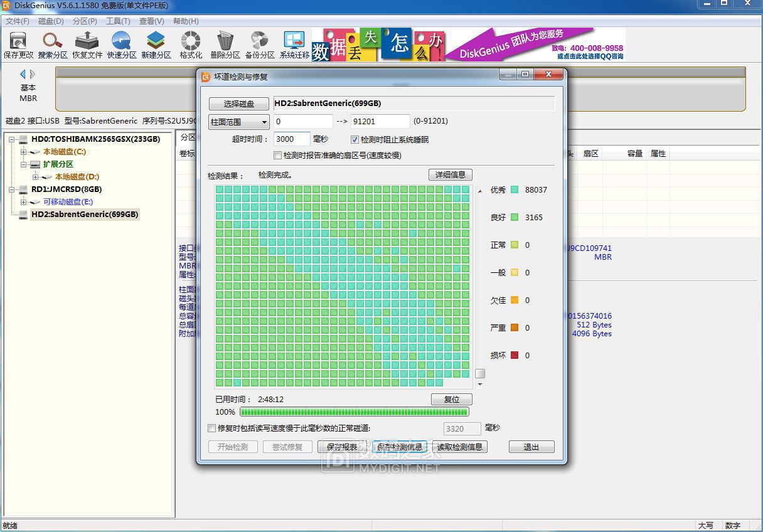This screenshot has width=763, height=532.
Task: Click the drive icon beside 可移动磁盘(E:)
Action: tap(35, 202)
